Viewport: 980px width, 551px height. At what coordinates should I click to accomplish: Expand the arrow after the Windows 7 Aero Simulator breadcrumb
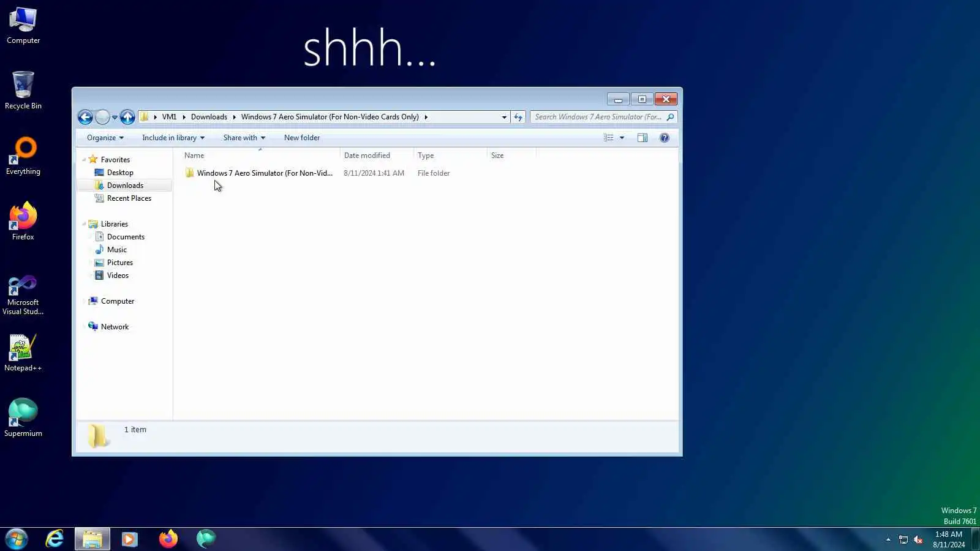[x=426, y=117]
